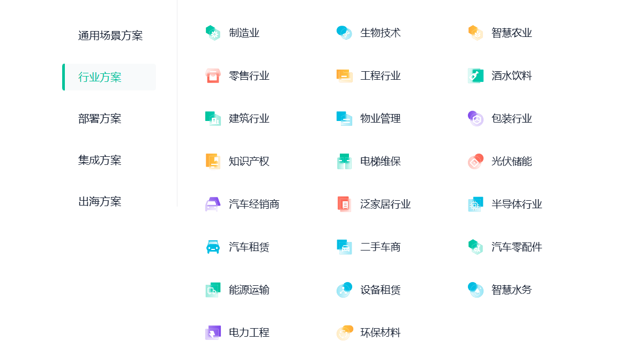Click the 半导体行业 chip icon

[475, 204]
